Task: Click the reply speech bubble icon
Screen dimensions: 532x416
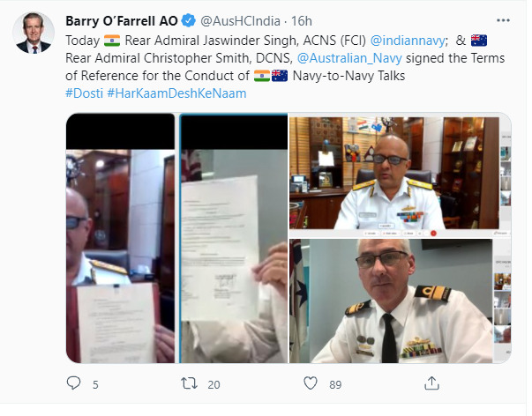Action: [x=73, y=383]
